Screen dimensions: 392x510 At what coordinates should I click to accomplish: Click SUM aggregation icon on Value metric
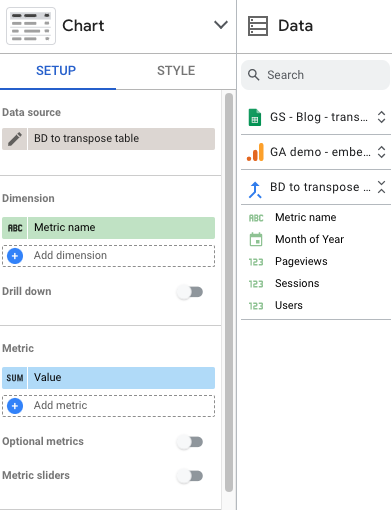tap(15, 378)
